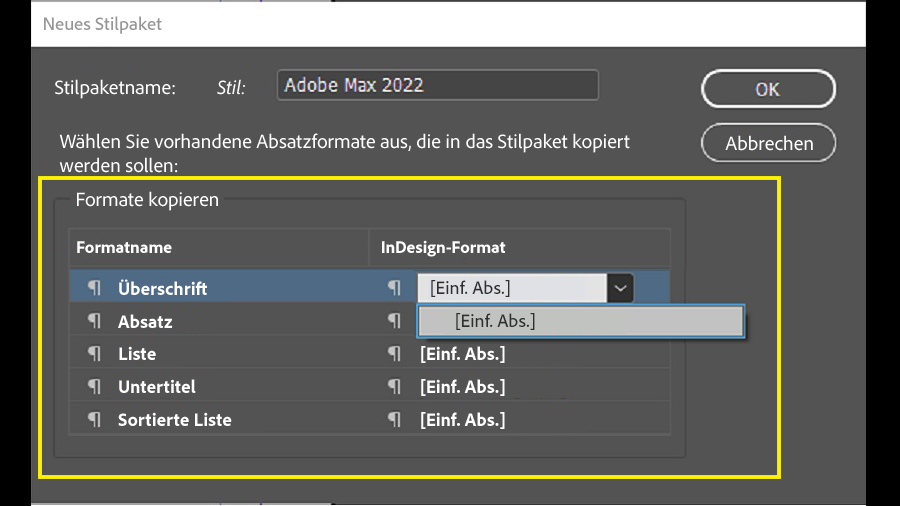Open the [Einf. Abs.] format for Liste
Viewport: 900px width, 506px height.
(462, 354)
